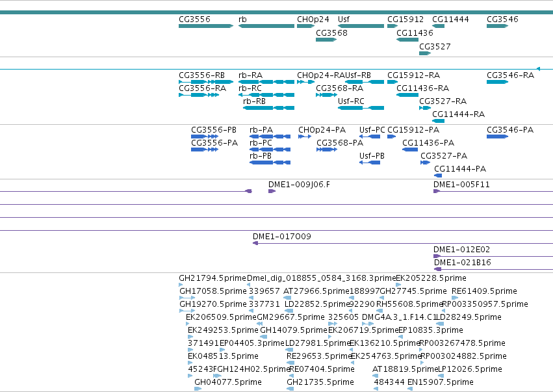Click the DME1-012E02 clone feature
This screenshot has width=553, height=392.
click(x=493, y=256)
